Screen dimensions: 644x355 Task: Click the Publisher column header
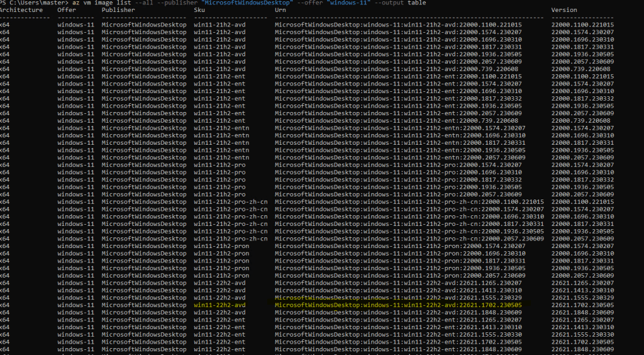tap(118, 10)
